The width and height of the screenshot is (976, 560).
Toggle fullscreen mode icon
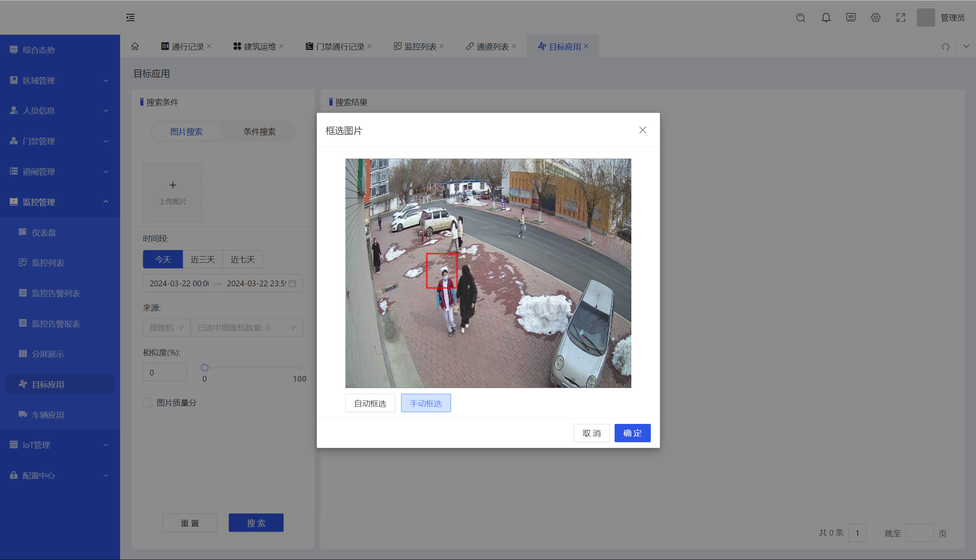[901, 18]
